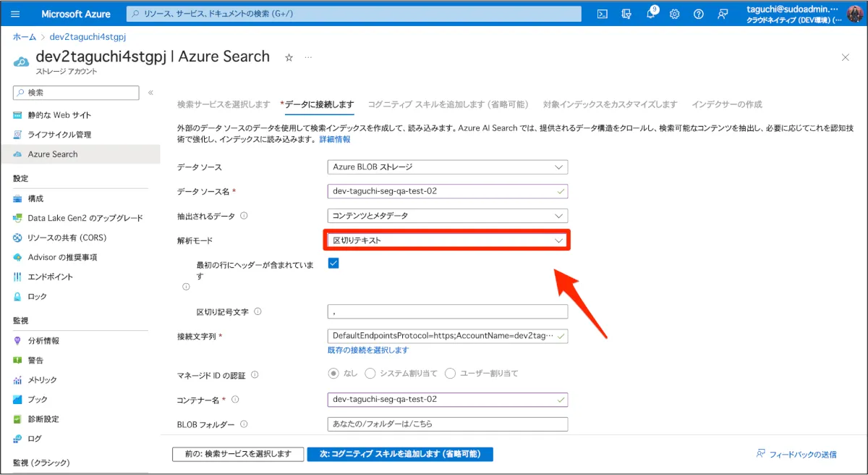The image size is (868, 475).
Task: Click the コンテナー名 input field
Action: pos(448,399)
